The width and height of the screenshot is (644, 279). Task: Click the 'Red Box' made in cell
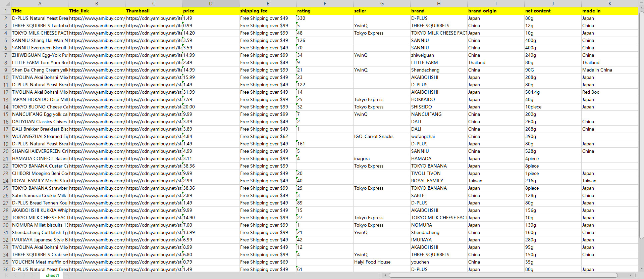pyautogui.click(x=610, y=92)
